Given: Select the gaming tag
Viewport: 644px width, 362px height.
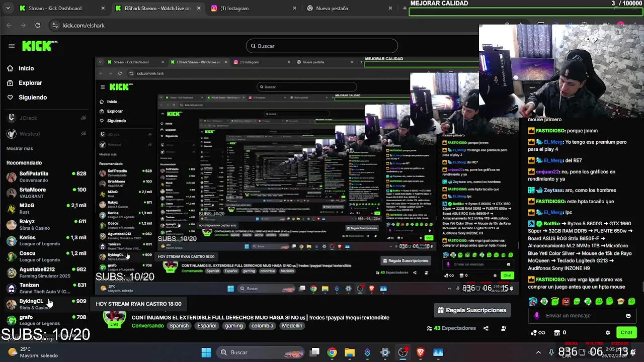Looking at the screenshot, I should pos(233,326).
